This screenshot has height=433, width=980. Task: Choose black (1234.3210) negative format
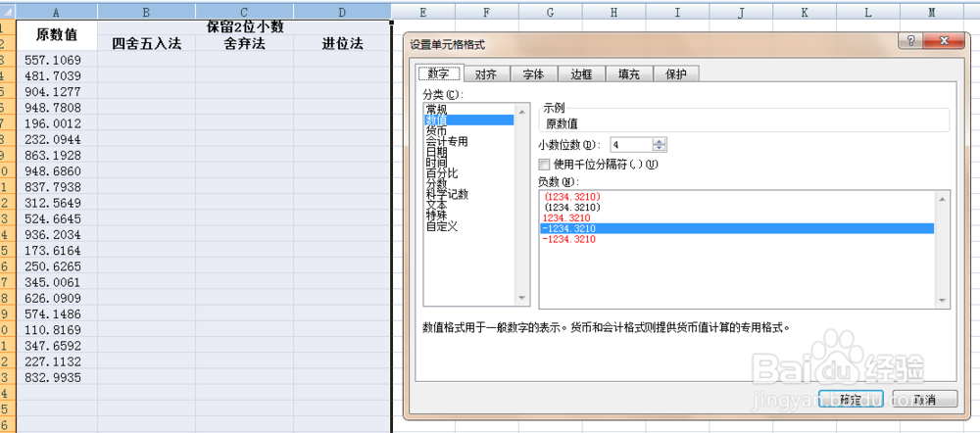tap(737, 207)
